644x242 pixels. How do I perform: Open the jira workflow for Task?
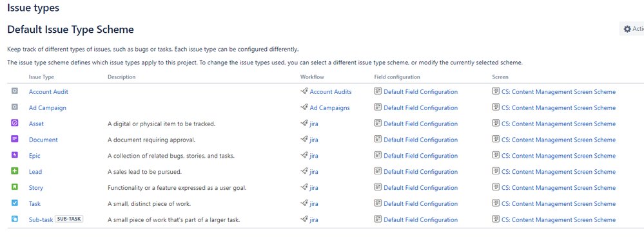[x=314, y=204]
